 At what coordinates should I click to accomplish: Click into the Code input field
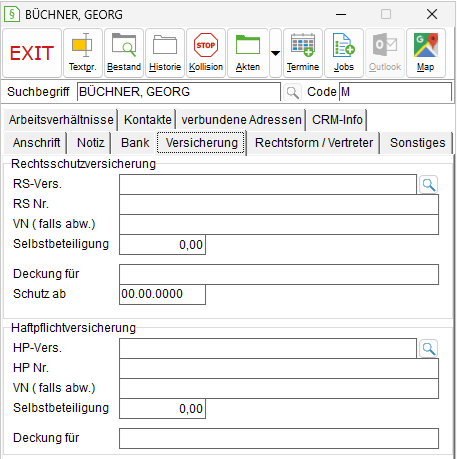pos(395,92)
